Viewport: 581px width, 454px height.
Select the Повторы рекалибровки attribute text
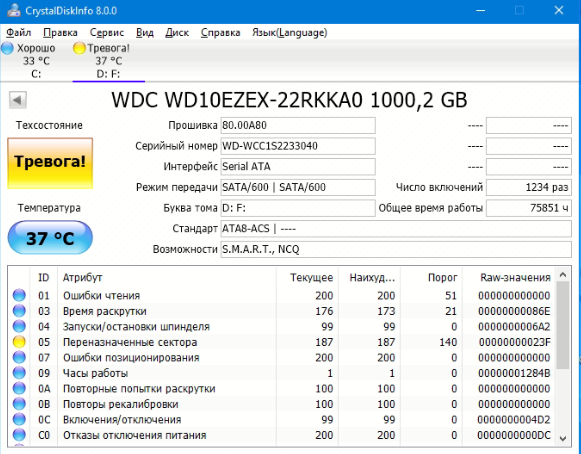pyautogui.click(x=120, y=405)
